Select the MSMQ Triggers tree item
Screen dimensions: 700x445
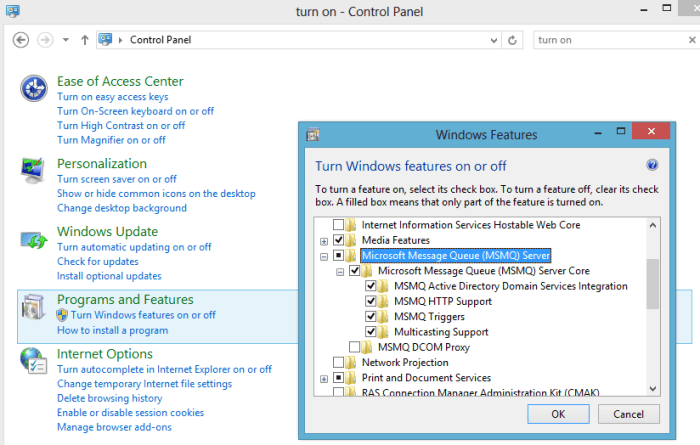point(428,316)
